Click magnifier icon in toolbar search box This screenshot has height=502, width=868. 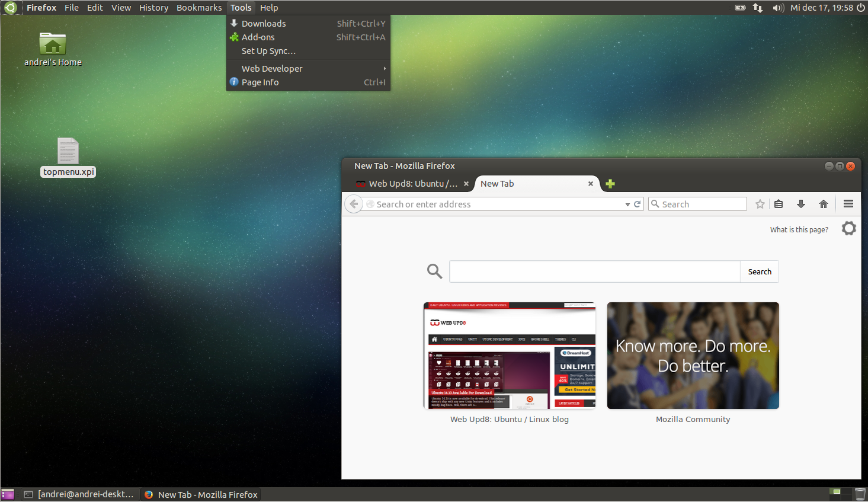point(655,204)
